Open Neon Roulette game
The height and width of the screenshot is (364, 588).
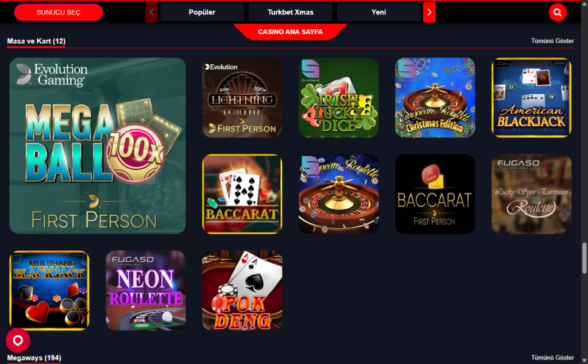pyautogui.click(x=146, y=291)
